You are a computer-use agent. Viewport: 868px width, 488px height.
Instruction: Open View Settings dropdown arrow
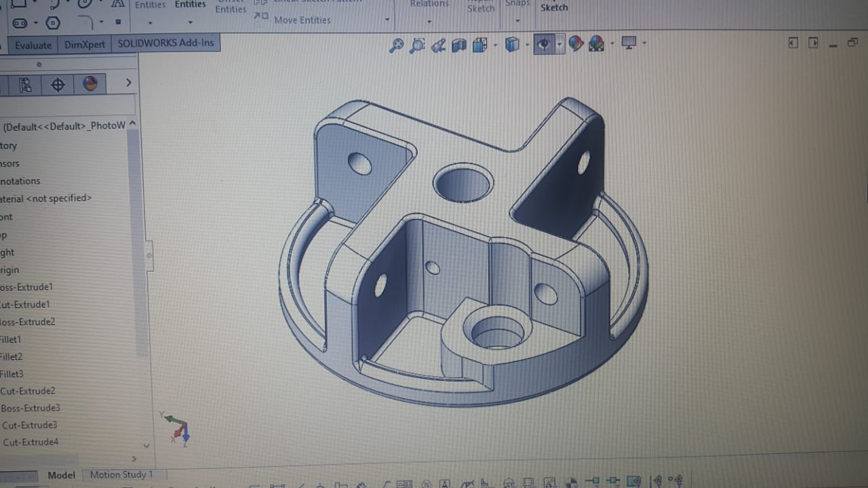click(644, 43)
